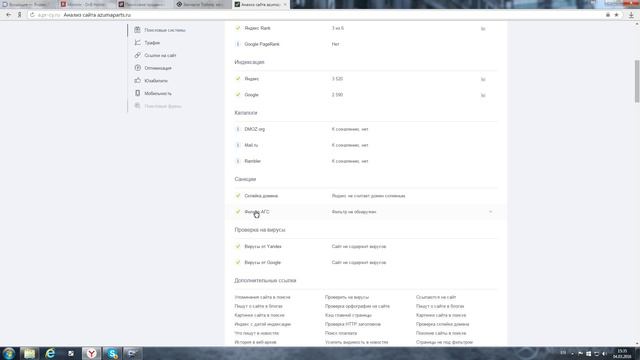640x360 pixels.
Task: Click the Rambler row label
Action: tap(252, 161)
